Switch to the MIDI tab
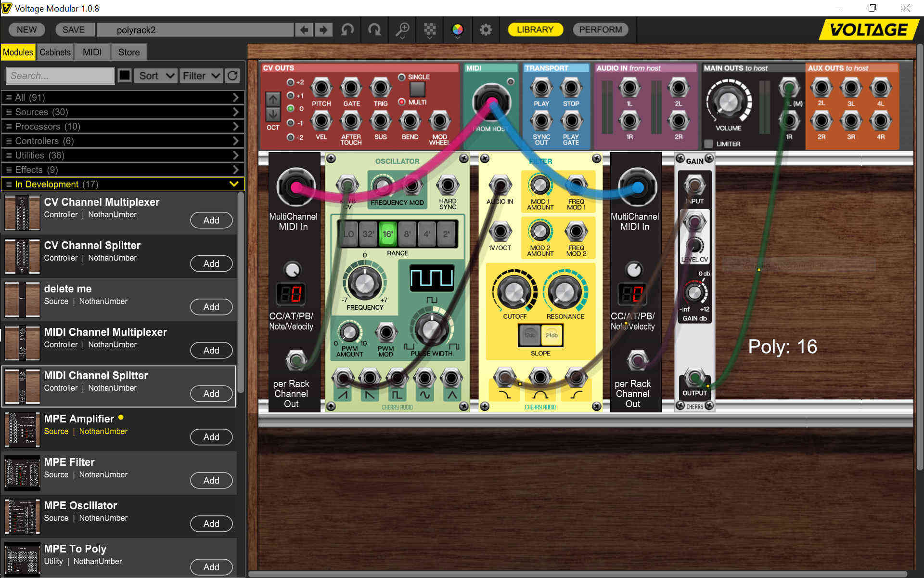 [x=92, y=52]
